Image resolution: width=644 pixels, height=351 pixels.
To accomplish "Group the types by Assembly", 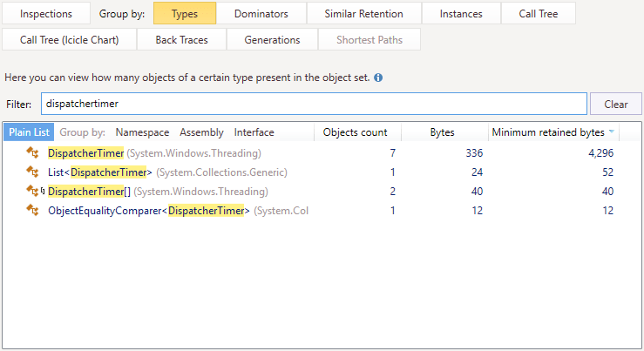I will [x=201, y=132].
